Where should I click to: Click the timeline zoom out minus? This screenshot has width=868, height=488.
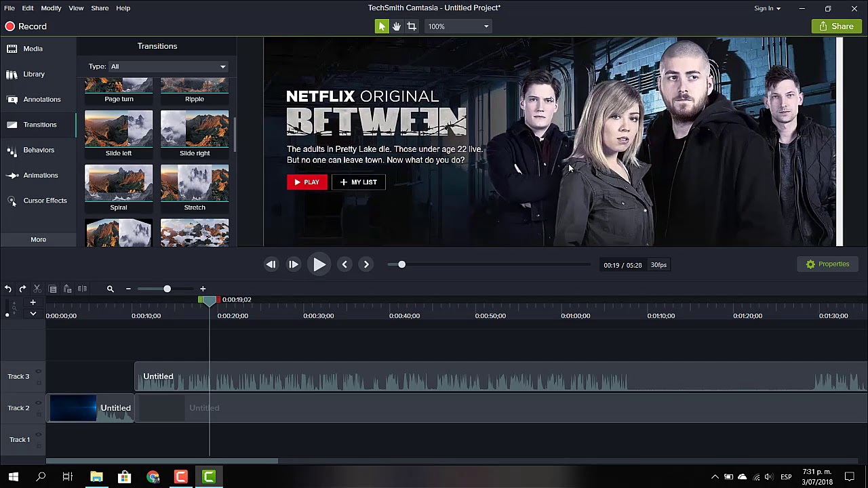(128, 289)
